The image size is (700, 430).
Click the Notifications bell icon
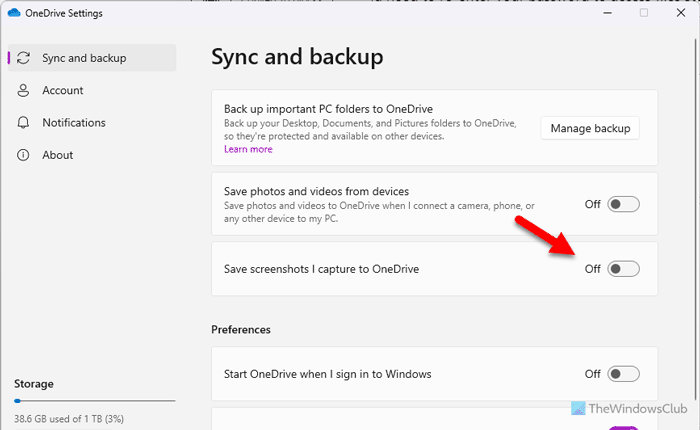tap(23, 123)
